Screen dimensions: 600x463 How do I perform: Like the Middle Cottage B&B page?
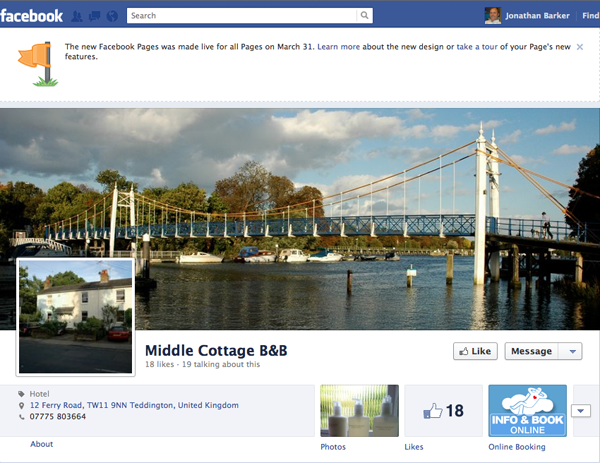pos(475,351)
